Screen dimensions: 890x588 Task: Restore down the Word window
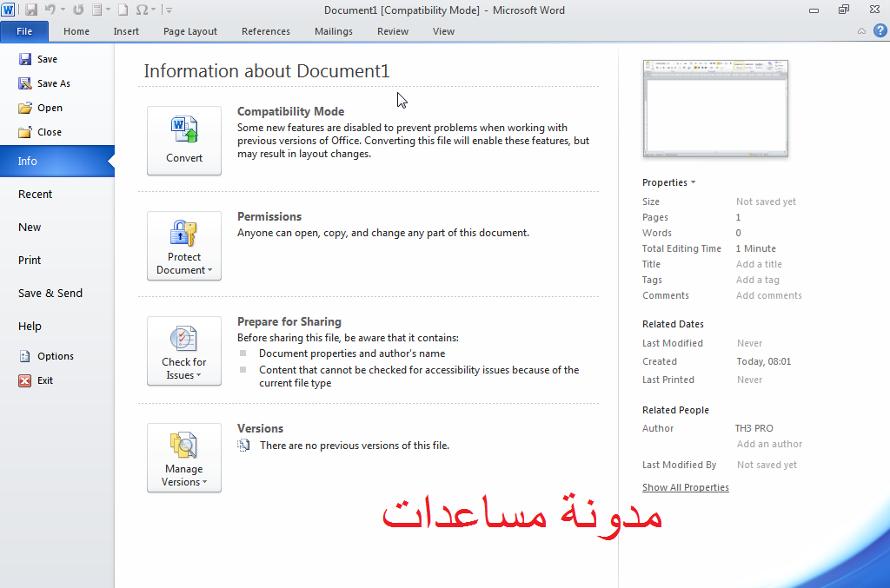[843, 10]
